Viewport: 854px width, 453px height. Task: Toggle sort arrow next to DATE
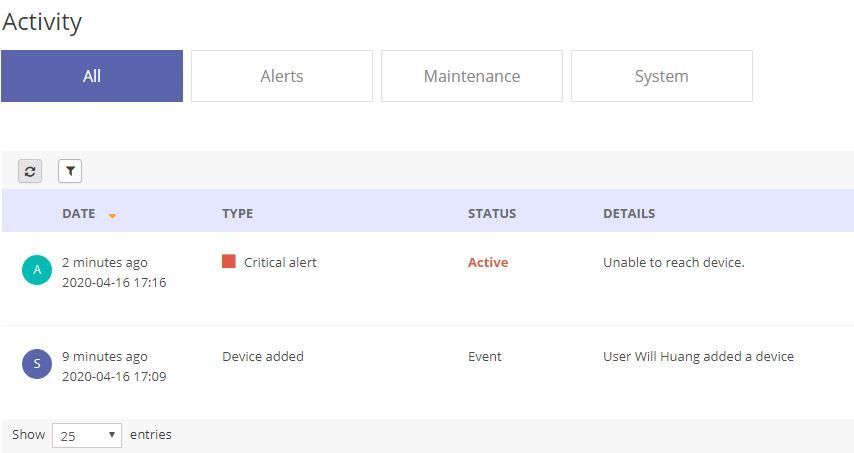coord(112,216)
